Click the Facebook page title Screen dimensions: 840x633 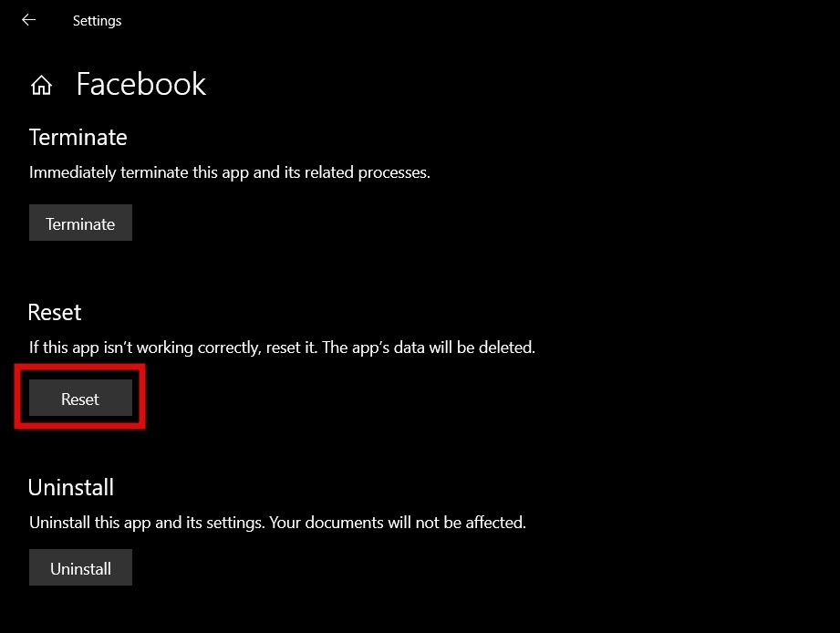pos(140,84)
